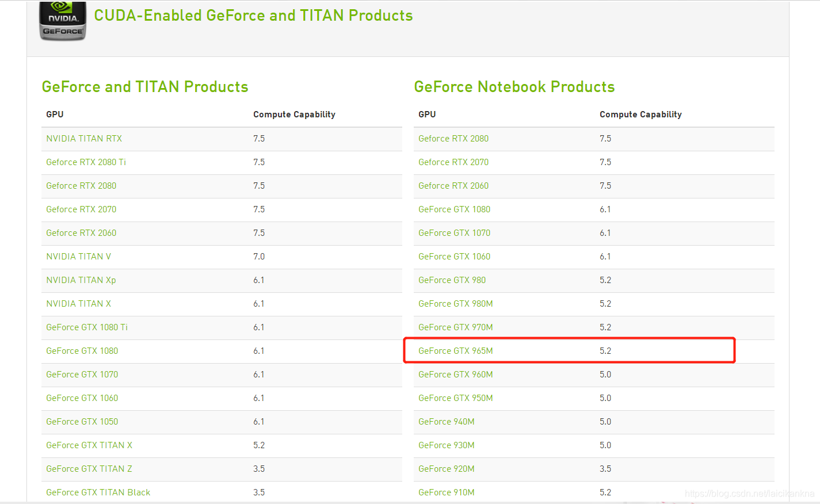Select the 5.0 value in the GTX 950M row
The height and width of the screenshot is (504, 820).
[605, 398]
